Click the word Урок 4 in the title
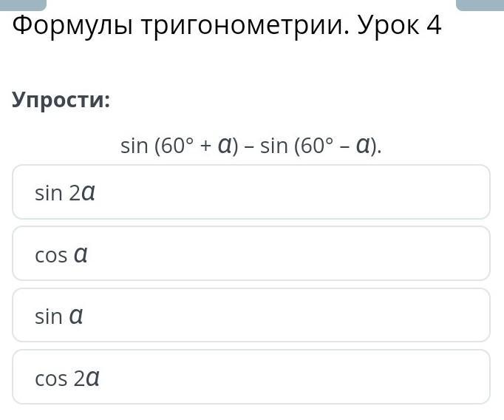Screen dimensions: 504x420 pos(399,26)
